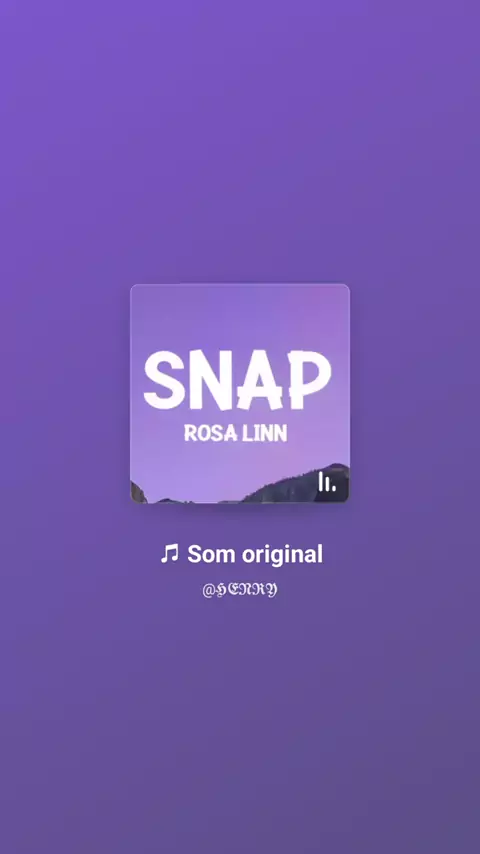This screenshot has height=854, width=480.
Task: Click the letter N in SNAP
Action: point(210,381)
